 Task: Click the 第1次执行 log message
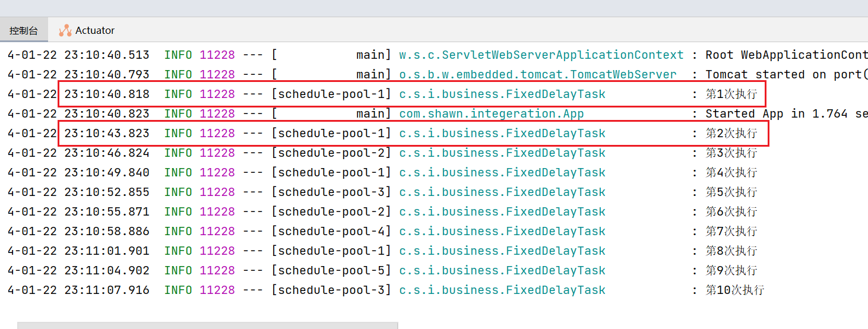[731, 94]
